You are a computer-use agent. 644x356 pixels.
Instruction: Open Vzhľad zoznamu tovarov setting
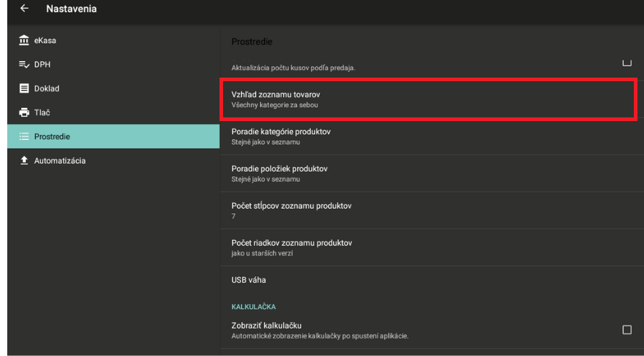[427, 100]
